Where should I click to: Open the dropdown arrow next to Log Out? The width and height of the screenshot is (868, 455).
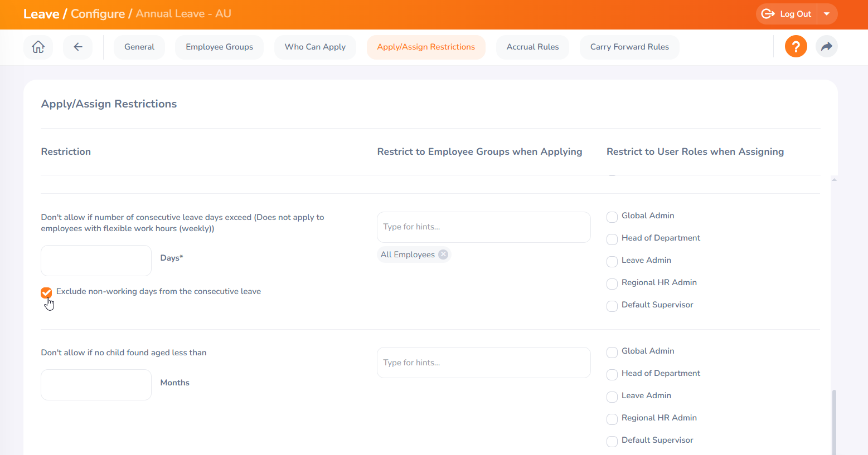827,14
